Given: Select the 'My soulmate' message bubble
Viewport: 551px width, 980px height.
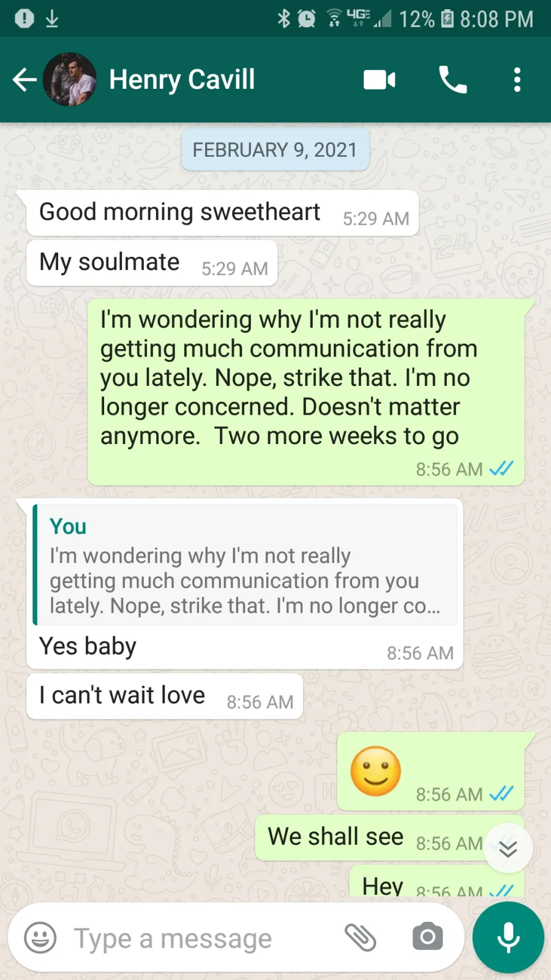Looking at the screenshot, I should [152, 263].
